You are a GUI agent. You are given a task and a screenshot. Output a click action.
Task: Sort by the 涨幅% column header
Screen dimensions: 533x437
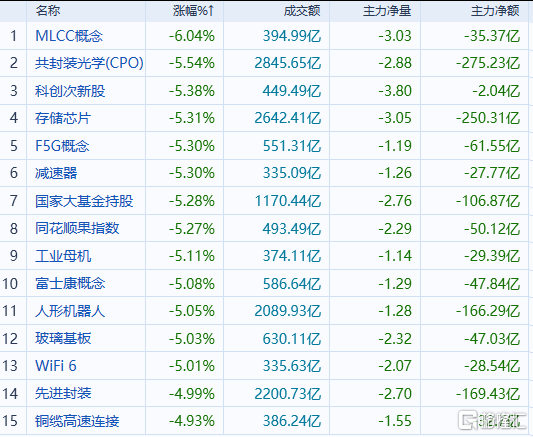pos(193,11)
